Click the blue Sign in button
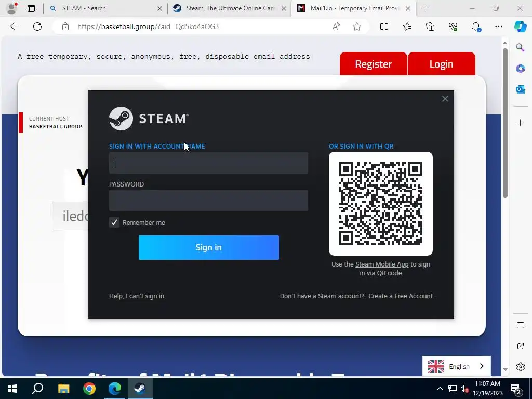 pyautogui.click(x=209, y=247)
